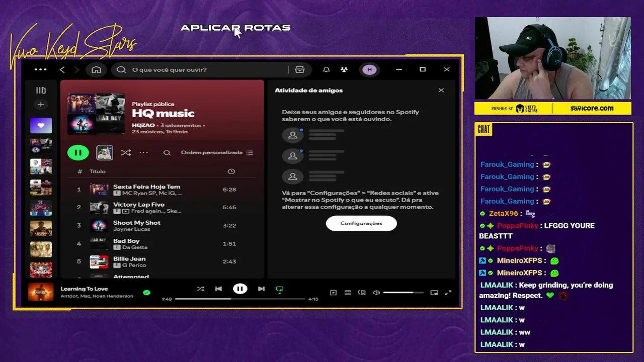Open the Spotify Home page

(96, 69)
